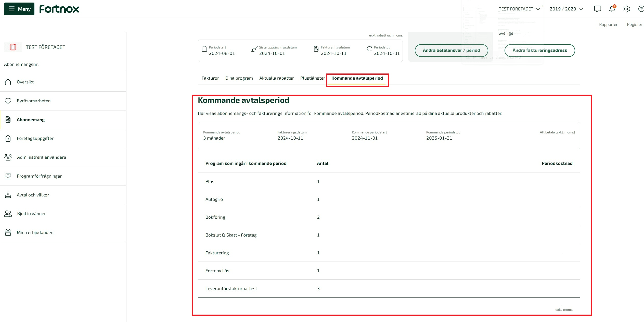
Task: Click the red company logo icon
Action: [13, 47]
